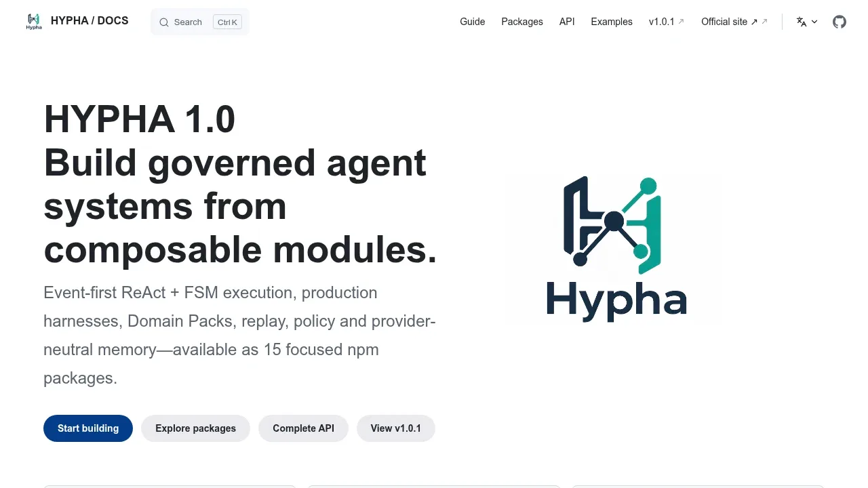Click the HYPHA 1.0 heading text
This screenshot has height=488, width=868.
(139, 119)
